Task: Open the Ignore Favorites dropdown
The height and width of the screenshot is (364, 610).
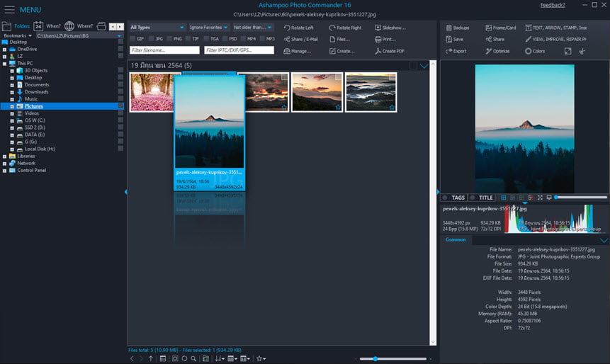Action: [208, 27]
